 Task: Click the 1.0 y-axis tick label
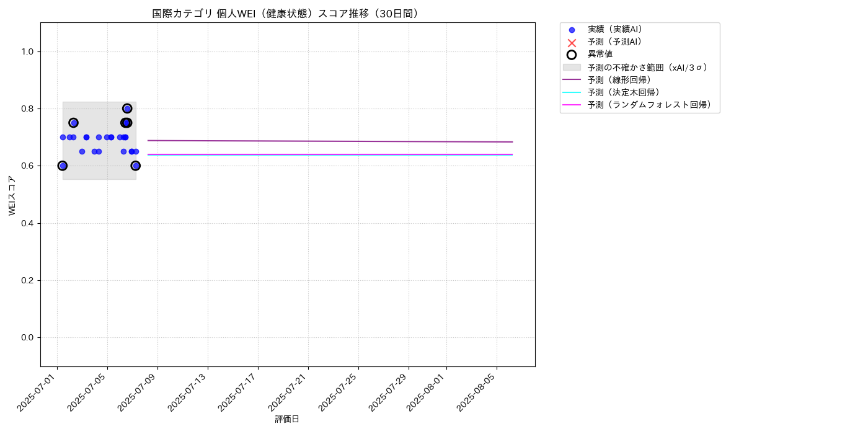pos(28,52)
